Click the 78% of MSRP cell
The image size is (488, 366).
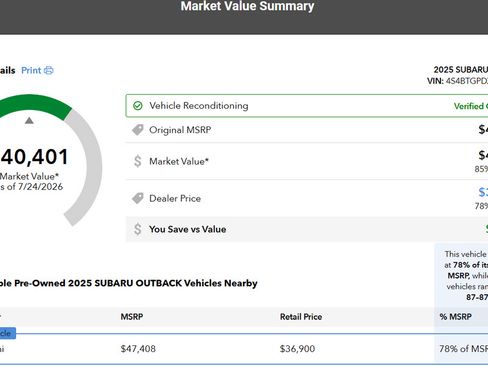[463, 349]
